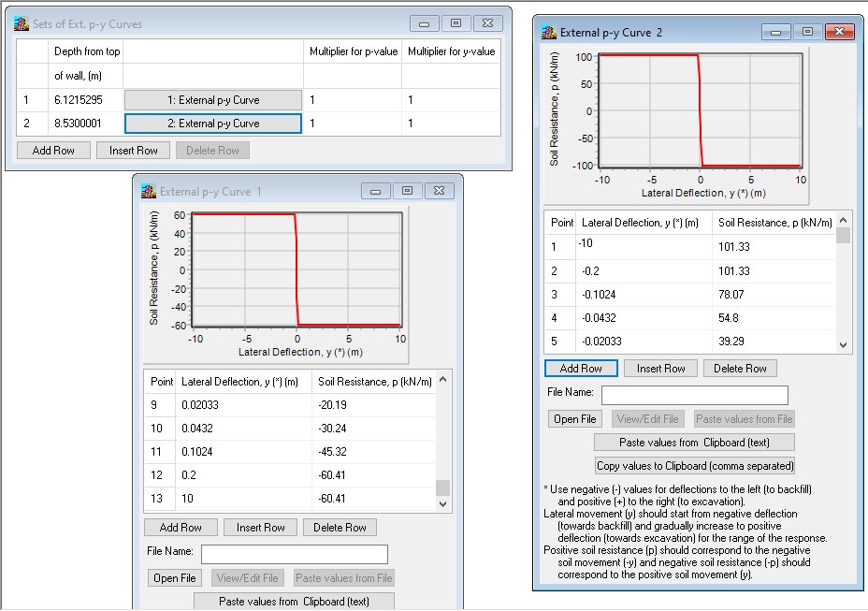
Task: Click Open File in External p-y Curve 1
Action: 174,578
